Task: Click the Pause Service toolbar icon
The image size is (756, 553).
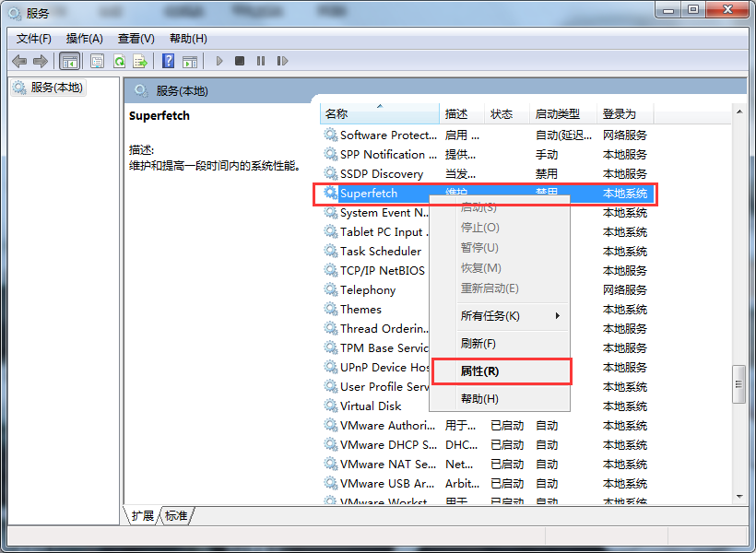Action: pos(261,61)
